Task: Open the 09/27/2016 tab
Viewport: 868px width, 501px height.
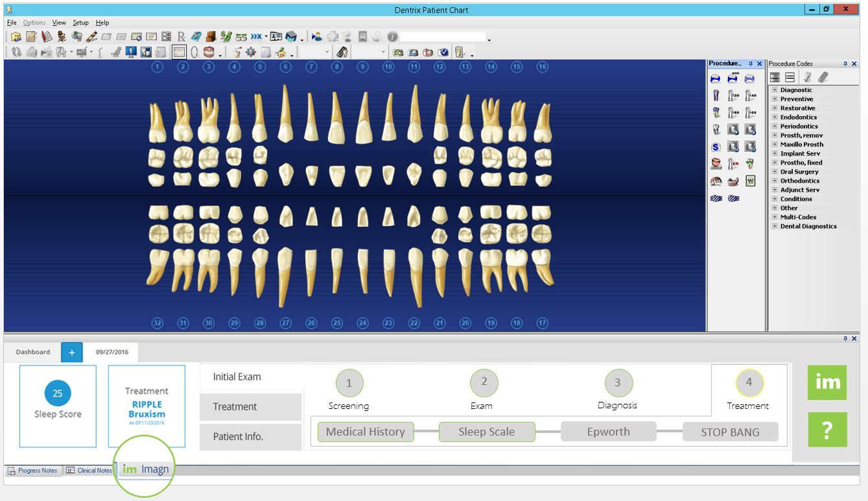Action: click(x=112, y=352)
